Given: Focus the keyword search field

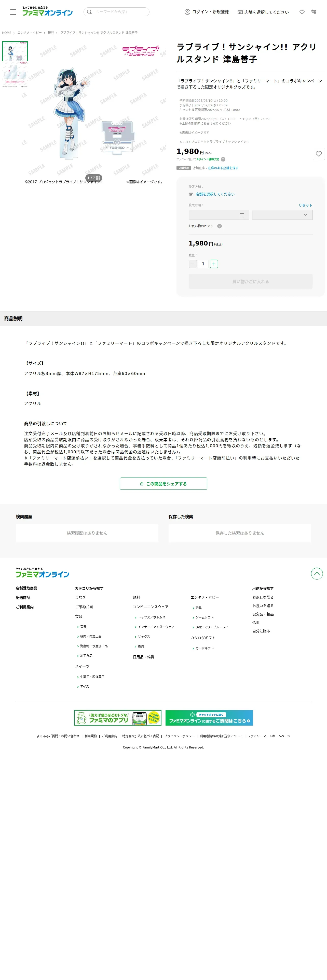Looking at the screenshot, I should pos(116,12).
